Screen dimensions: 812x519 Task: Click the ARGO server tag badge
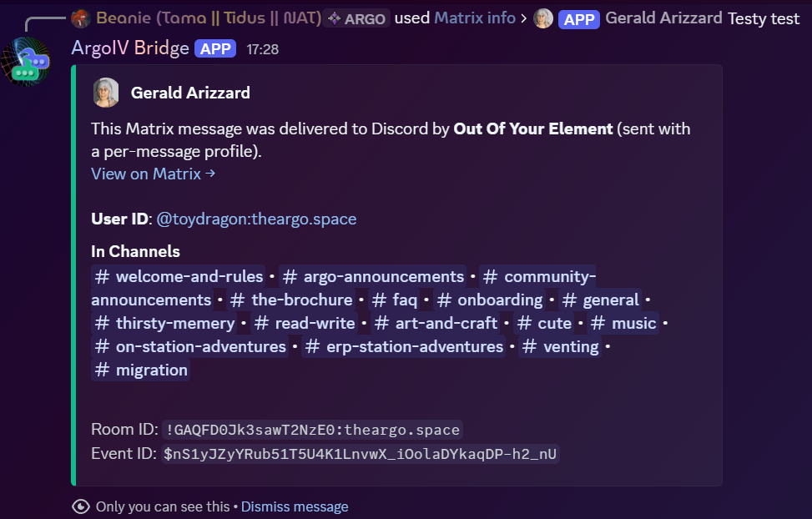[x=357, y=18]
